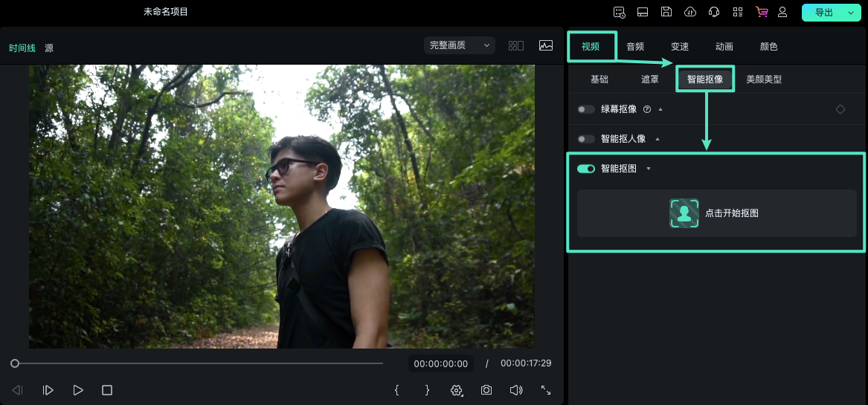Viewport: 868px width, 405px height.
Task: Click the 未命名项目 project title
Action: click(x=166, y=12)
